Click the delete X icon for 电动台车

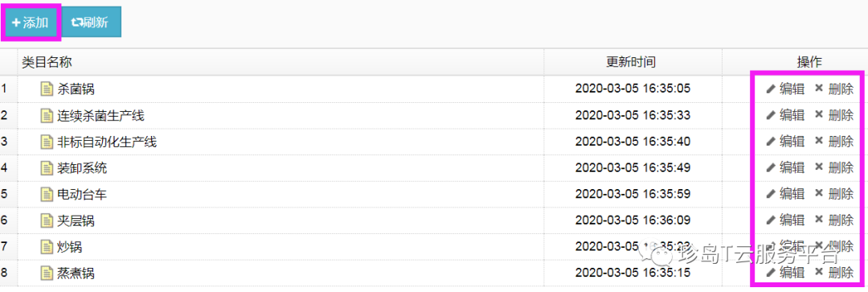tap(819, 193)
